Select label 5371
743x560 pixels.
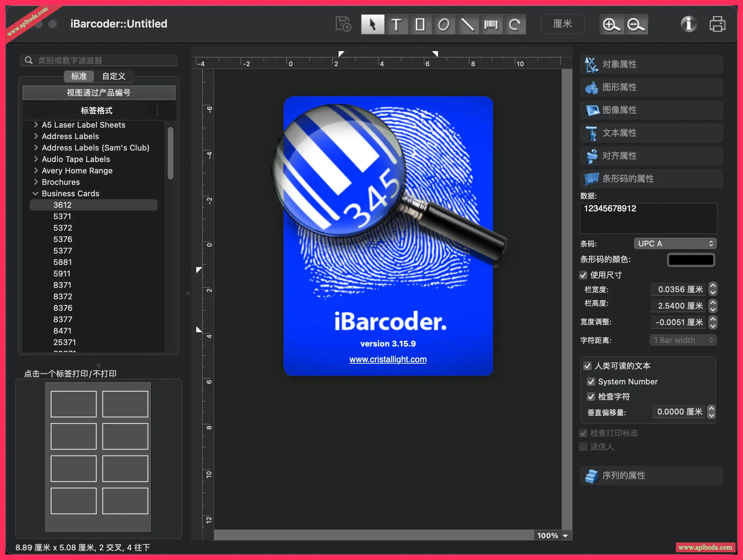[62, 216]
